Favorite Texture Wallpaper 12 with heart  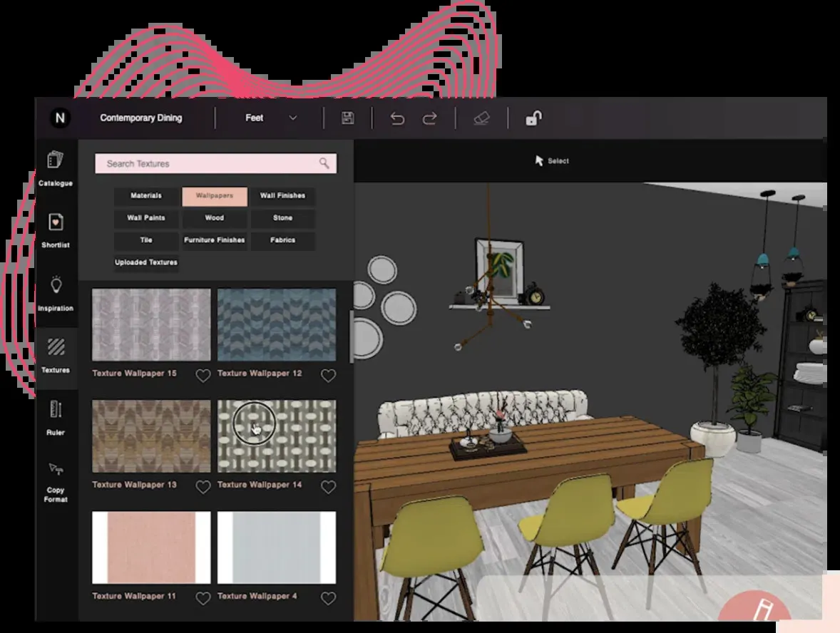coord(328,376)
